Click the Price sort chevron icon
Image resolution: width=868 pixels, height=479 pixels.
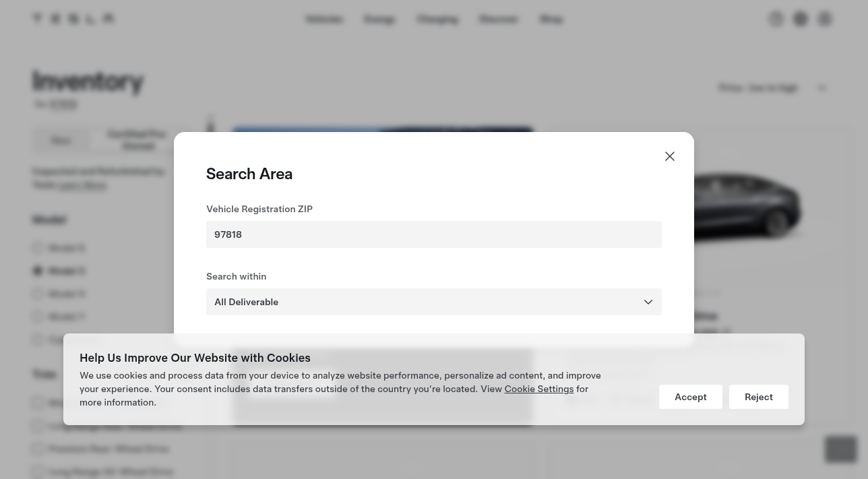(822, 88)
